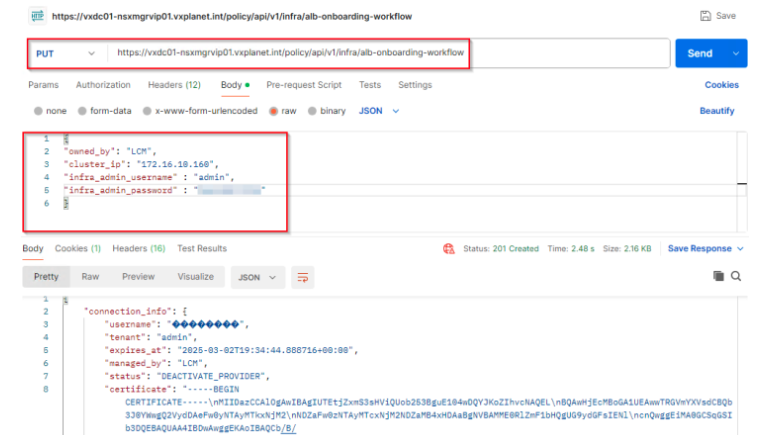Screen dimensions: 775x435
Task: Select the 'none' body type radio
Action: [39, 111]
